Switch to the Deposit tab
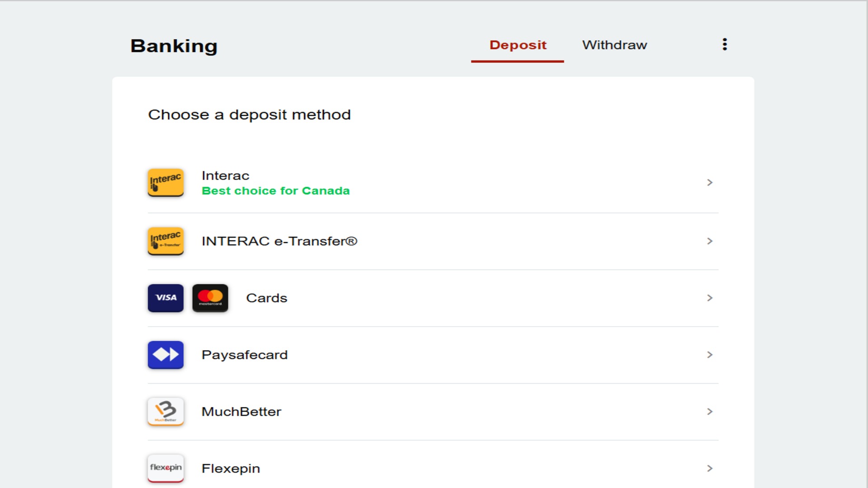The height and width of the screenshot is (488, 868). tap(518, 45)
